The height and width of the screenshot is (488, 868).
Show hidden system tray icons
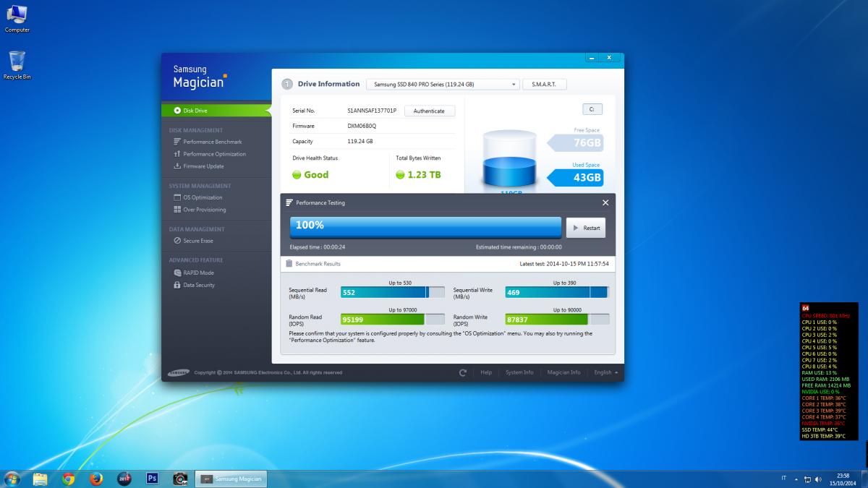click(796, 479)
